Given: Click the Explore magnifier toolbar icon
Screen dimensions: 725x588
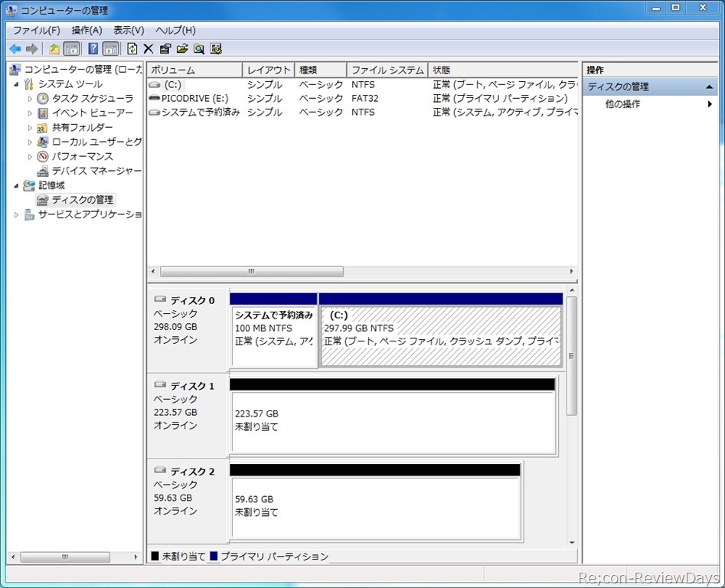Looking at the screenshot, I should coord(199,48).
